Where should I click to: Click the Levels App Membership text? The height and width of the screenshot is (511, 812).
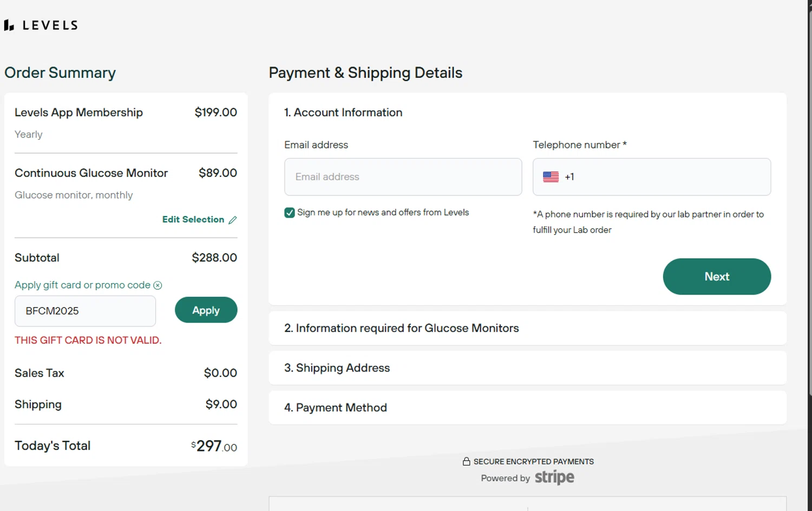pyautogui.click(x=78, y=113)
